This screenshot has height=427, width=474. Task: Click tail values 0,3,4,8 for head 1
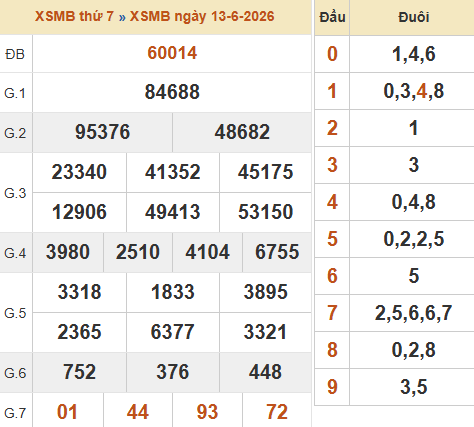tap(413, 91)
